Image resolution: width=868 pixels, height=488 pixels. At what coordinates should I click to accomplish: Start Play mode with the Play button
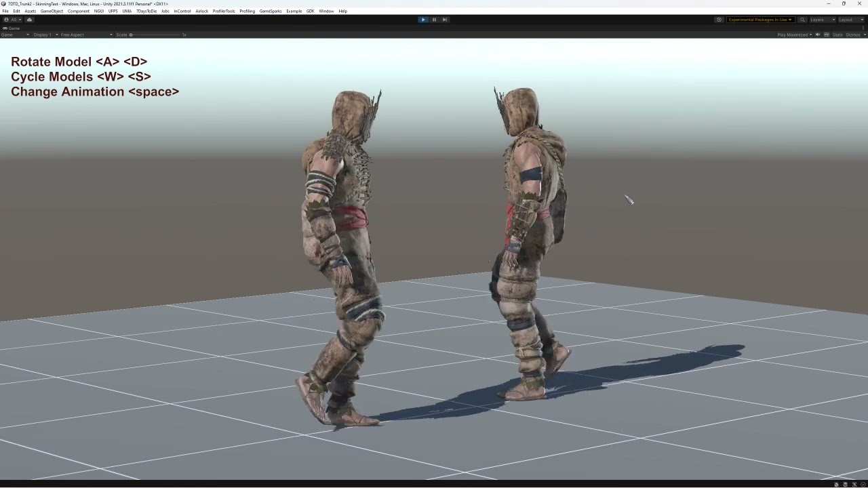point(423,20)
